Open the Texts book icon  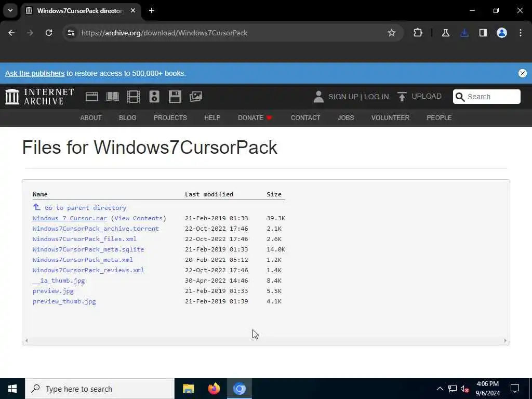pyautogui.click(x=113, y=97)
